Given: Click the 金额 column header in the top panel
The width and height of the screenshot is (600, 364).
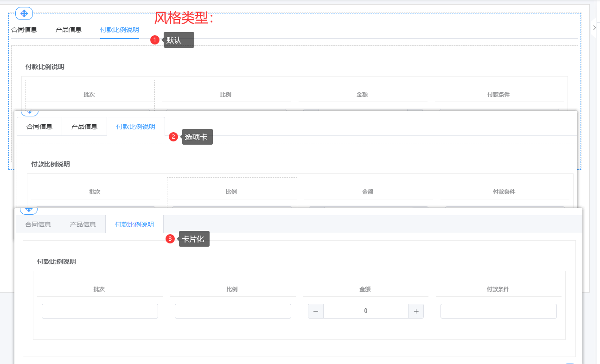Looking at the screenshot, I should 362,95.
